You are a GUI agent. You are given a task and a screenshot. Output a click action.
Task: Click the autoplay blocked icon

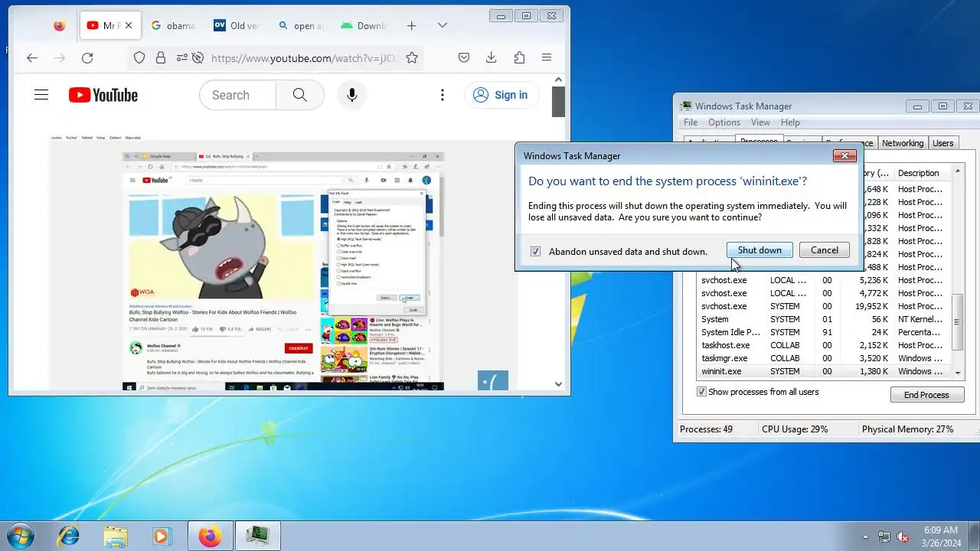coord(198,57)
